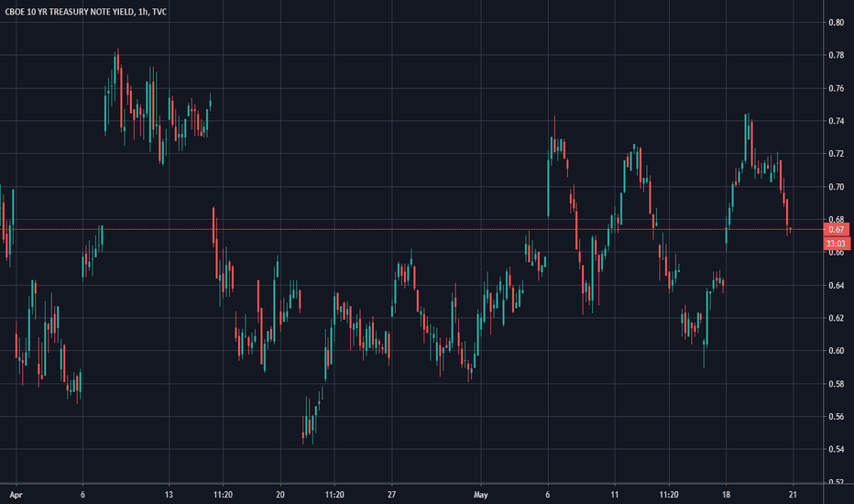Viewport: 854px width, 504px height.
Task: Click the 0.62 price axis value
Action: tap(836, 318)
